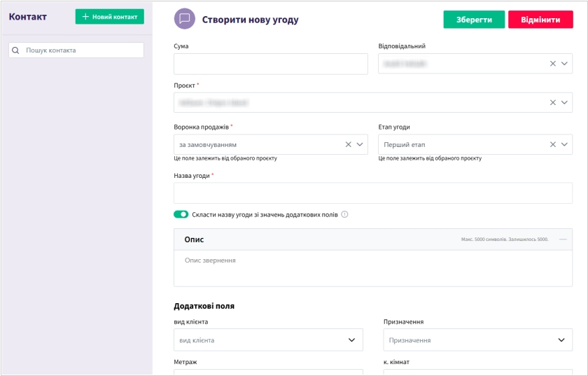The width and height of the screenshot is (588, 376).
Task: Click the Опис звернення text area
Action: coord(373,268)
